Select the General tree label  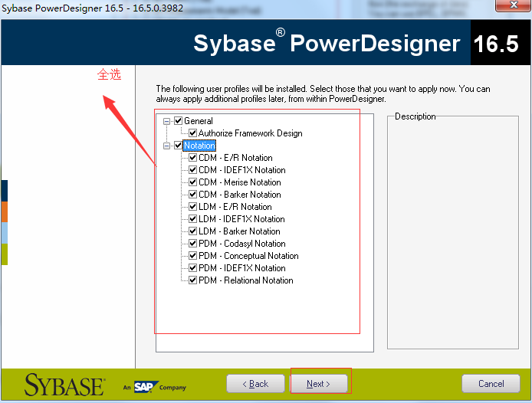point(199,121)
